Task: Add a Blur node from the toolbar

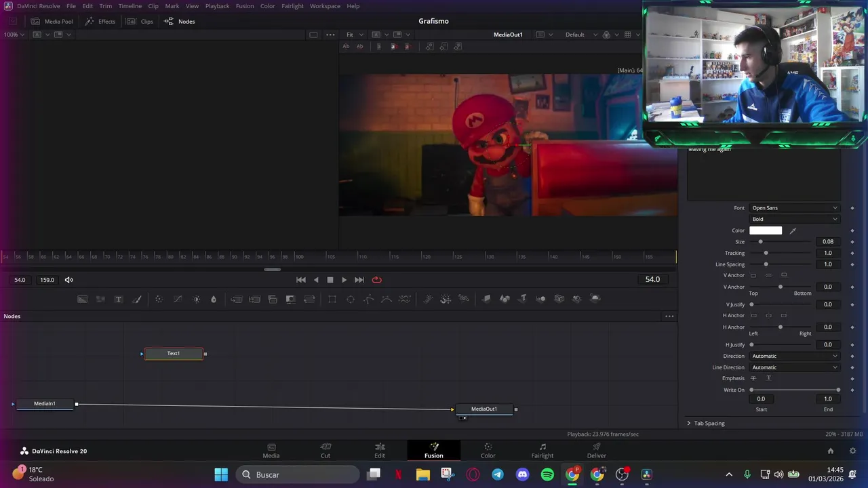Action: [x=214, y=299]
